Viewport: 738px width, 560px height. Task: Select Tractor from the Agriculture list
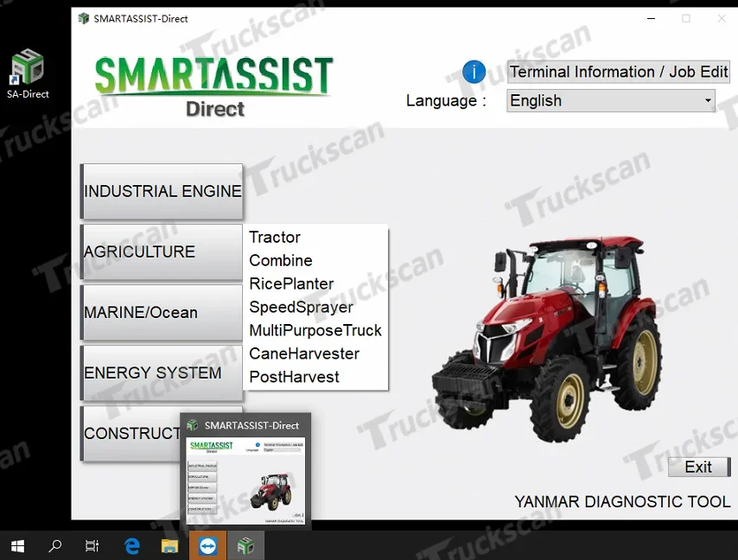pos(275,237)
